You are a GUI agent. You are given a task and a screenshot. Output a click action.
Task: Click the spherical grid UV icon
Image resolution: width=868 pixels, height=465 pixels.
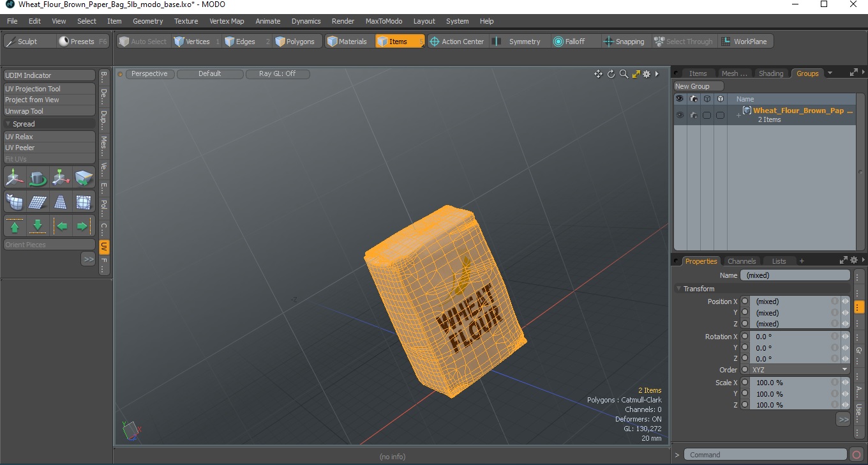pos(84,202)
